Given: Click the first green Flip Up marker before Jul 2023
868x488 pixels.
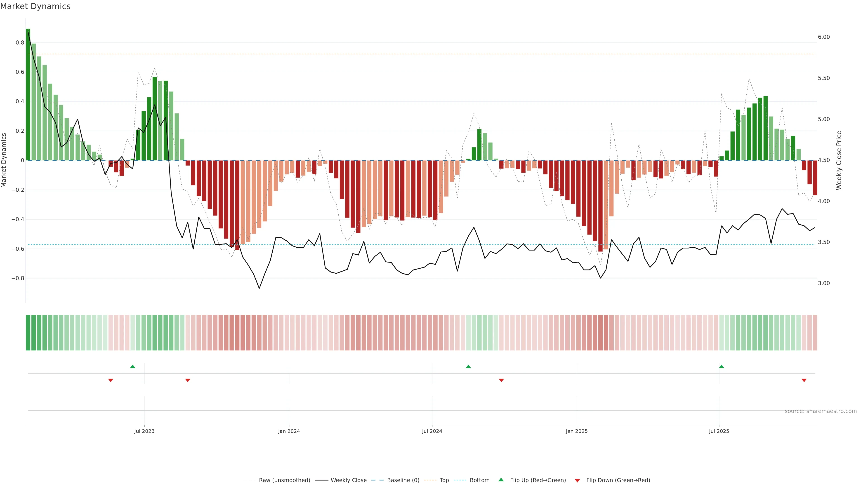Looking at the screenshot, I should pyautogui.click(x=133, y=366).
